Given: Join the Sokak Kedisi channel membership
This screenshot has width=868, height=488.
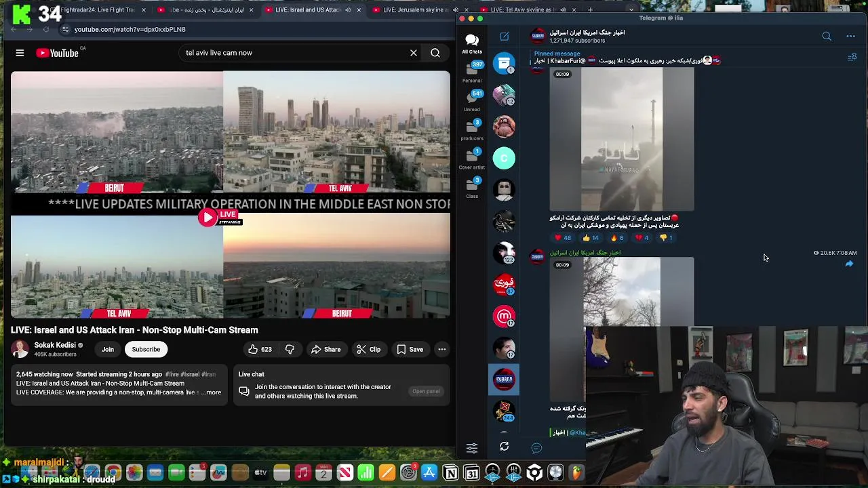Looking at the screenshot, I should [x=108, y=349].
